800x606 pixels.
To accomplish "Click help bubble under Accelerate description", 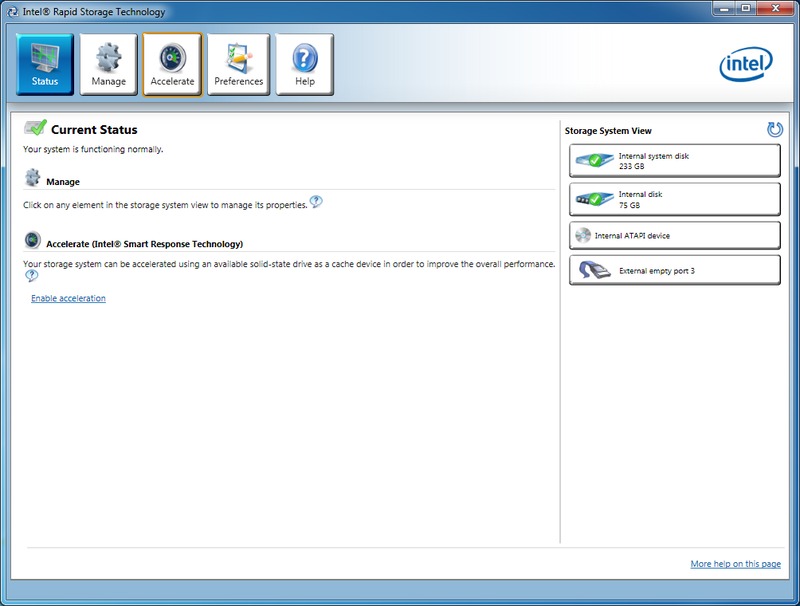I will click(x=31, y=276).
